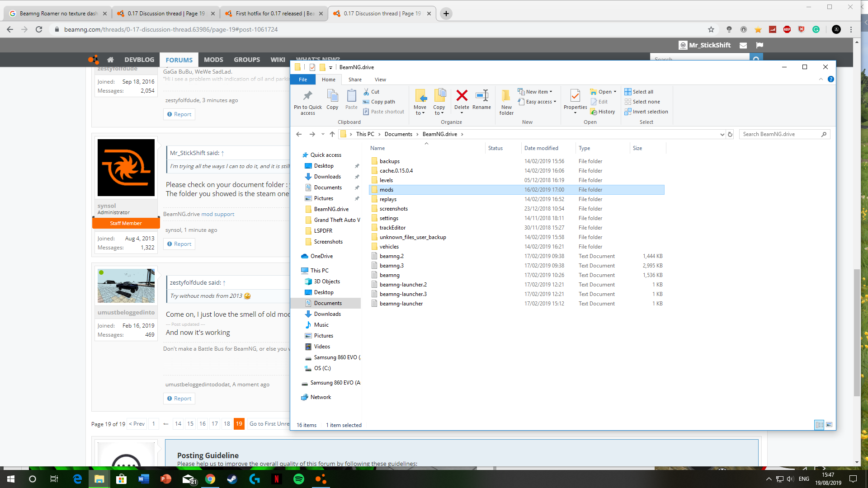The image size is (868, 488).
Task: Click the Properties icon
Action: click(575, 96)
